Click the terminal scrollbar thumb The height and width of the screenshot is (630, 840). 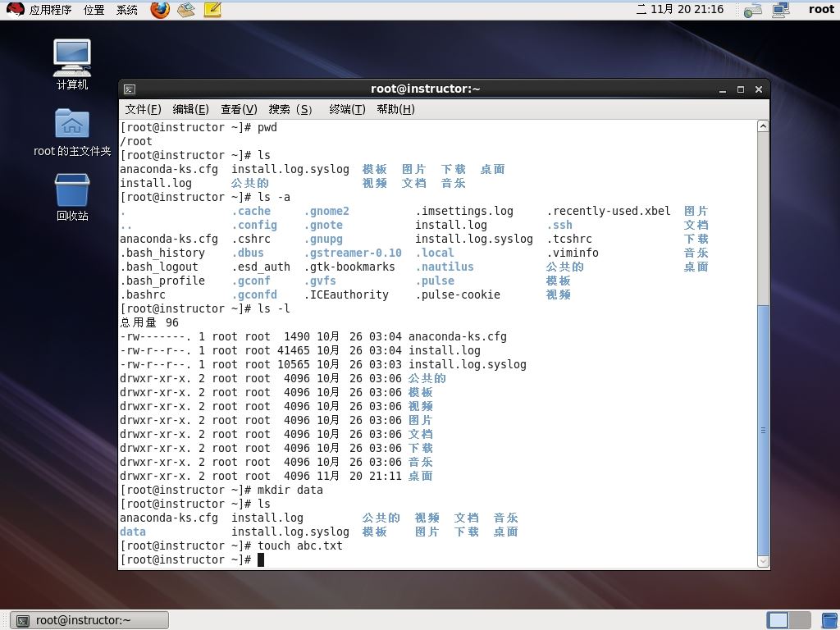click(764, 430)
